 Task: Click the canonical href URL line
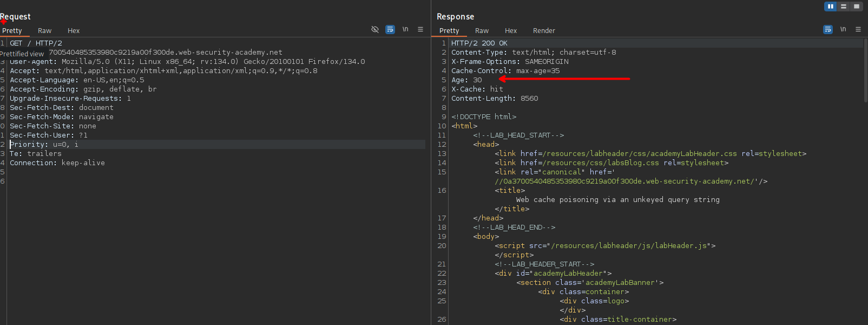(631, 181)
